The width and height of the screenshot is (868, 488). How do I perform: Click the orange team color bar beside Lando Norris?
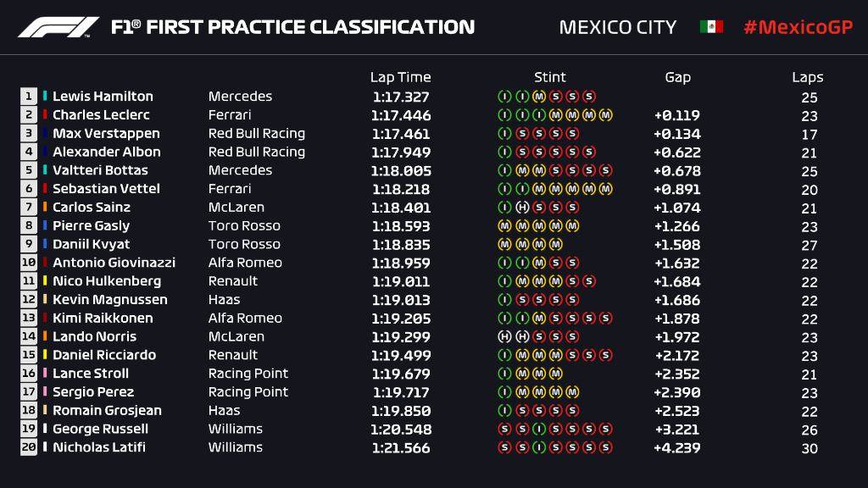click(x=45, y=336)
